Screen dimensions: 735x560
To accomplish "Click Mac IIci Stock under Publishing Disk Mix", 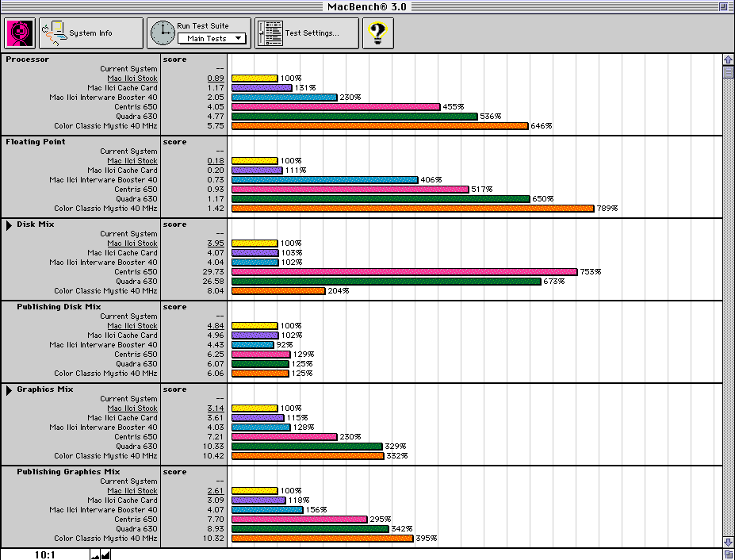I will coord(132,326).
